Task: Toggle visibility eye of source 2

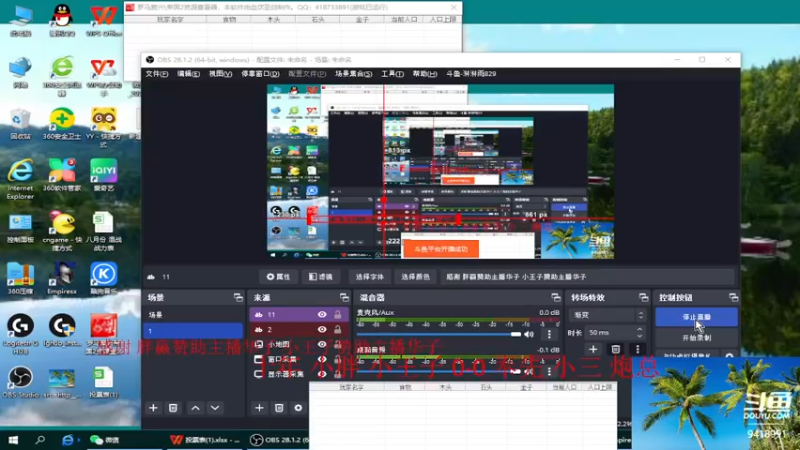Action: coord(322,330)
